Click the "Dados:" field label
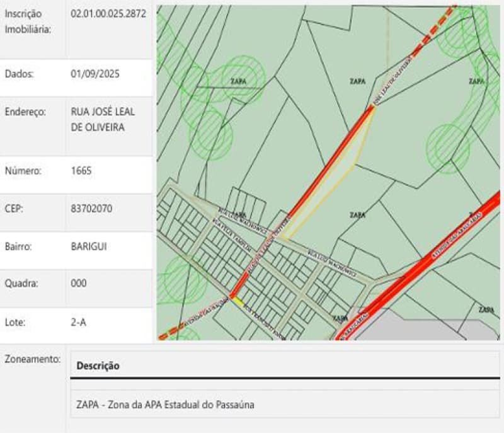Screen dimensions: 504x433 (20, 74)
